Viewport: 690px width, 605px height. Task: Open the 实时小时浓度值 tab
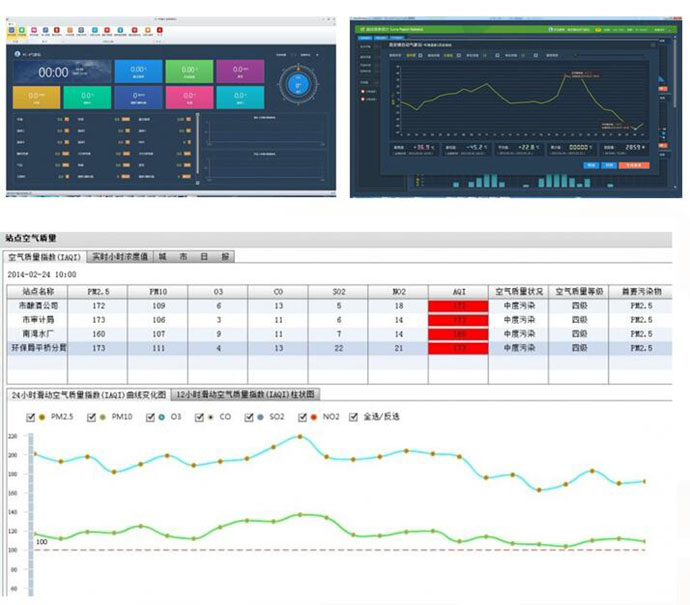pos(118,256)
